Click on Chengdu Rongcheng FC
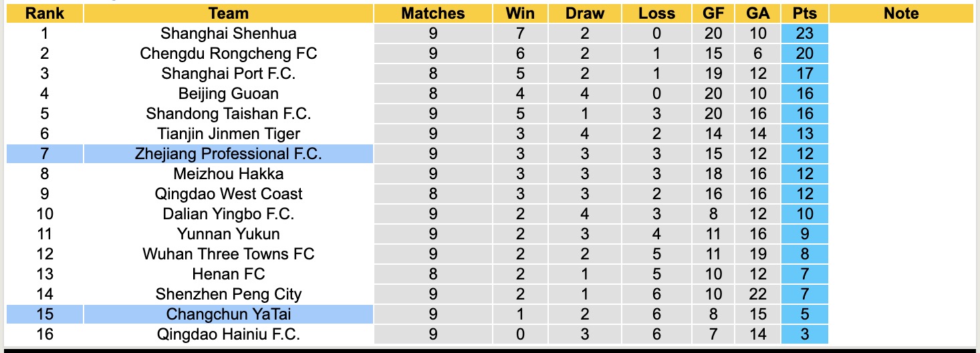The height and width of the screenshot is (353, 980). 229,53
